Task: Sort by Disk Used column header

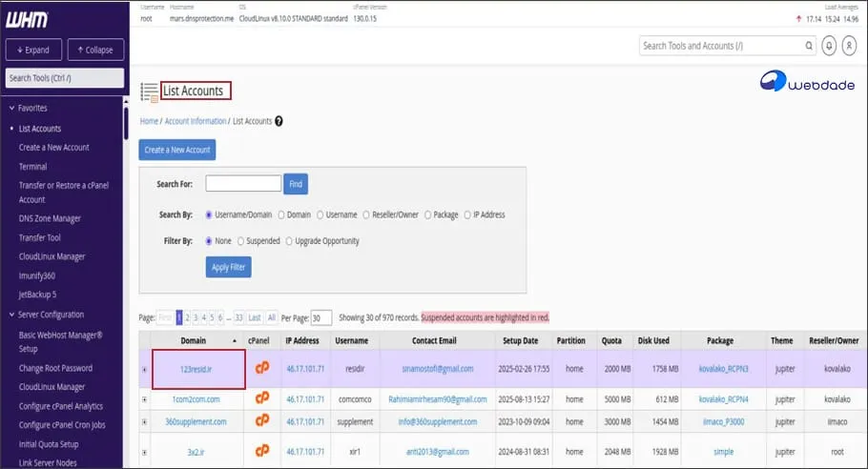Action: coord(653,340)
